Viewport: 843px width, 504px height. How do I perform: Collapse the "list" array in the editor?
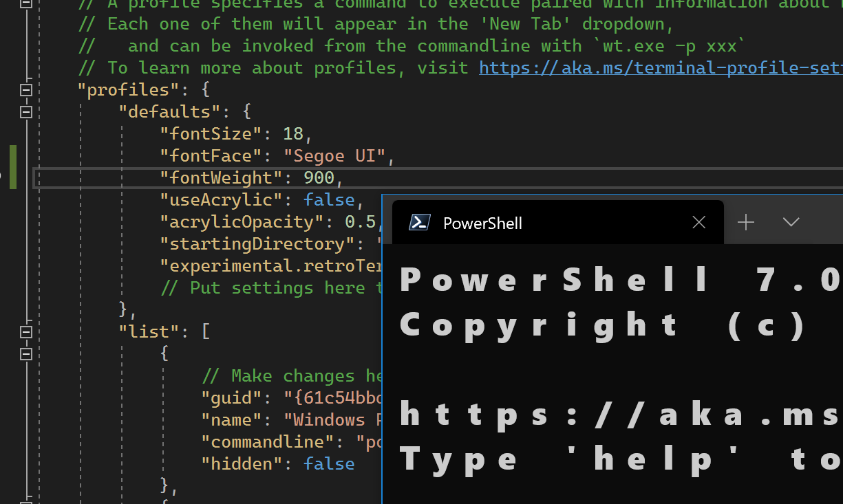(x=26, y=332)
